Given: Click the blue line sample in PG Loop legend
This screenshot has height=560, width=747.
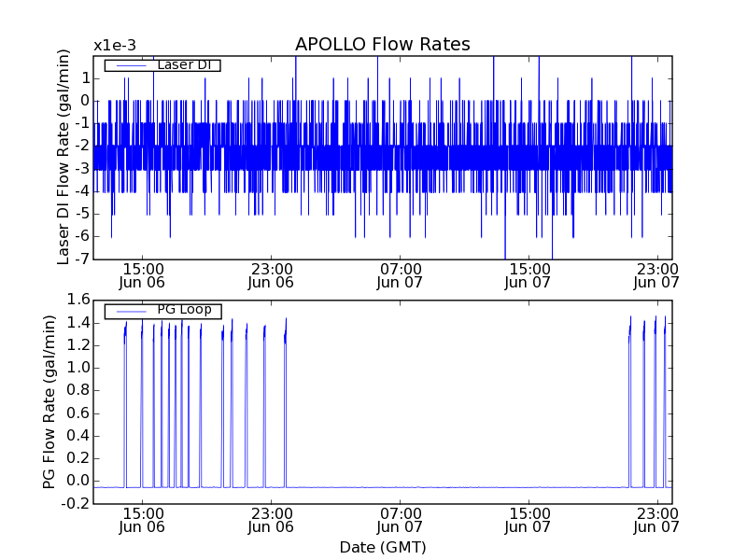Looking at the screenshot, I should pyautogui.click(x=130, y=311).
